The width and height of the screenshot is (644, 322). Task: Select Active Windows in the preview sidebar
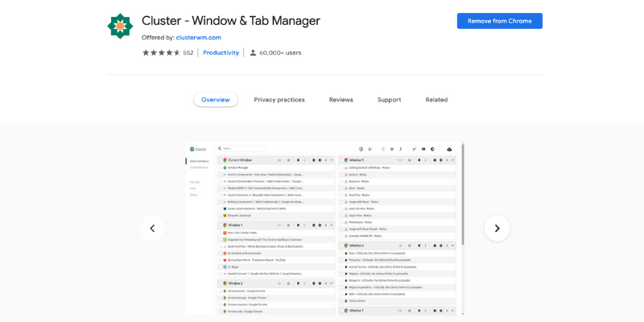(x=199, y=162)
